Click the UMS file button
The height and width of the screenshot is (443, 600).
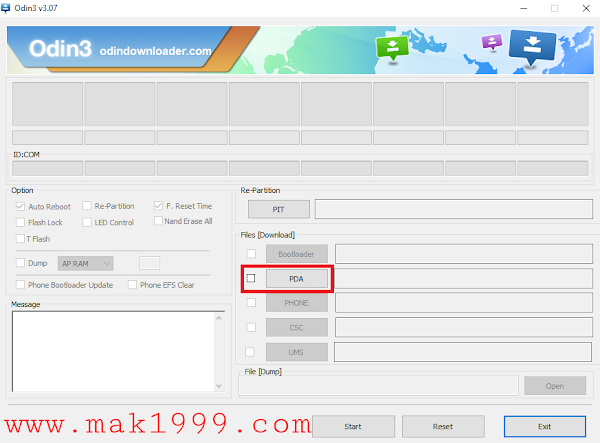tap(297, 352)
